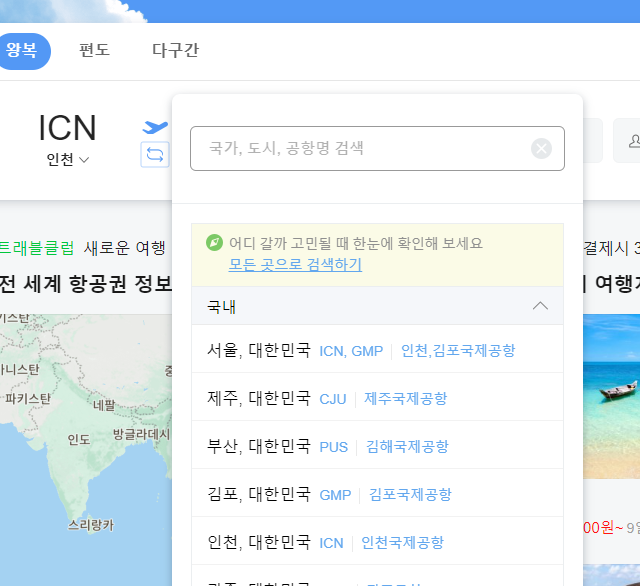Click 김포국제공항 airport name
Image resolution: width=640 pixels, height=586 pixels.
410,494
